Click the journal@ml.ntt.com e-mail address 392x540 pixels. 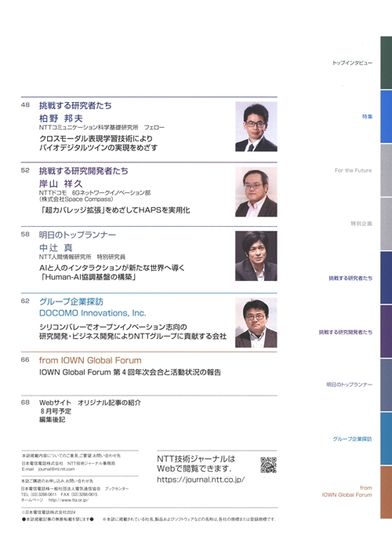pos(56,469)
